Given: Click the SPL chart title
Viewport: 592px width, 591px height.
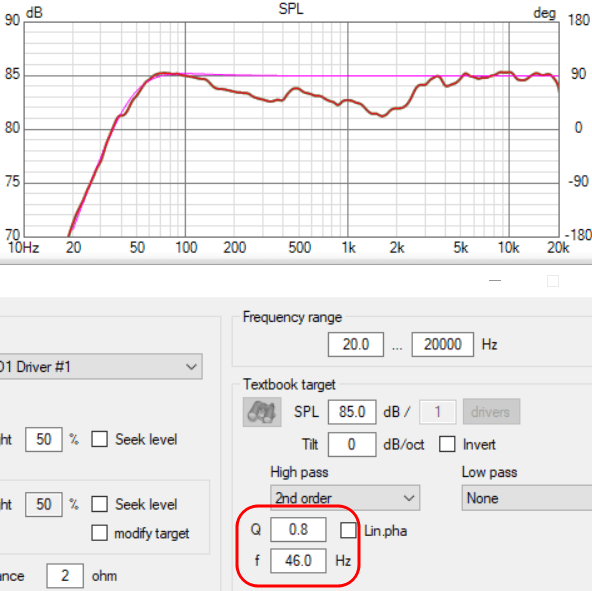Looking at the screenshot, I should tap(291, 9).
